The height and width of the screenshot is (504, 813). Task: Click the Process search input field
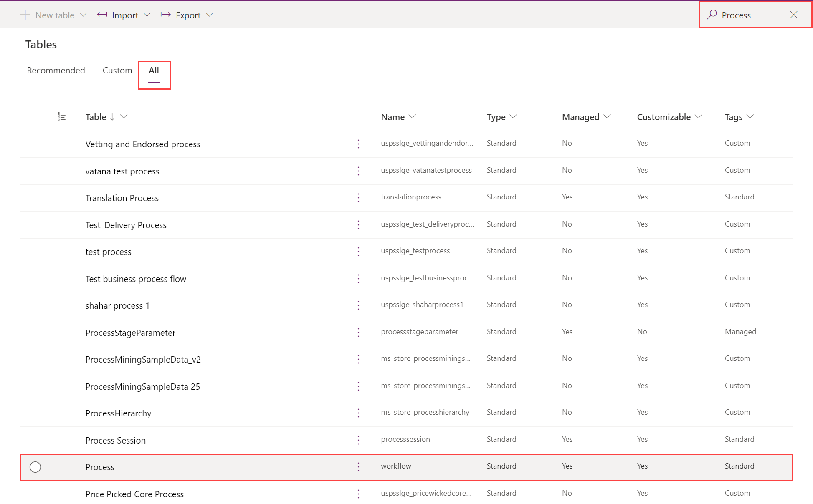(x=749, y=15)
